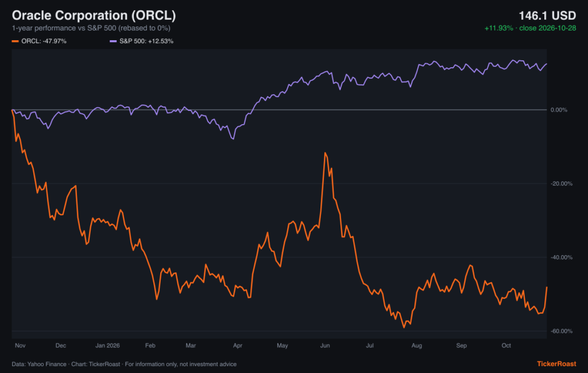Click the 0.00% y-axis label

tap(559, 110)
